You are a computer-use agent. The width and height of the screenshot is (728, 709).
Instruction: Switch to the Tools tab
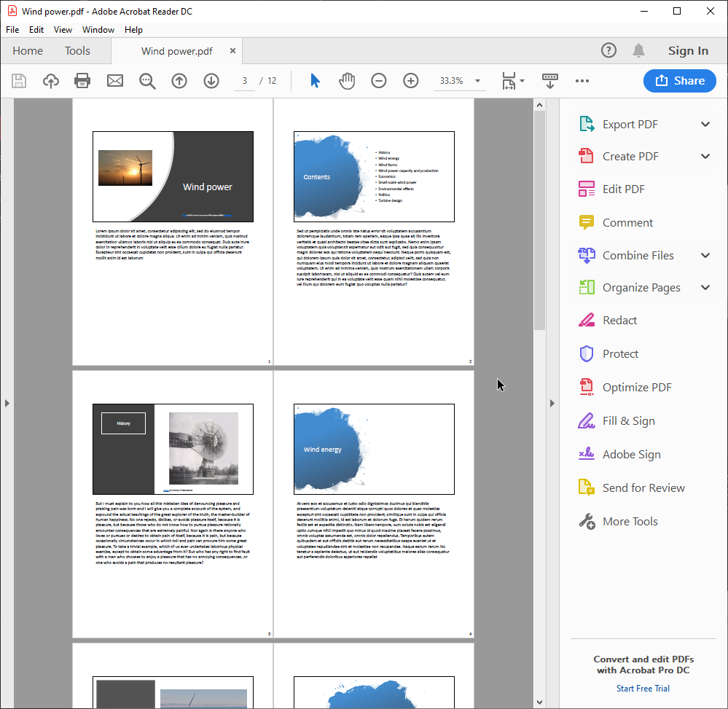pyautogui.click(x=77, y=51)
